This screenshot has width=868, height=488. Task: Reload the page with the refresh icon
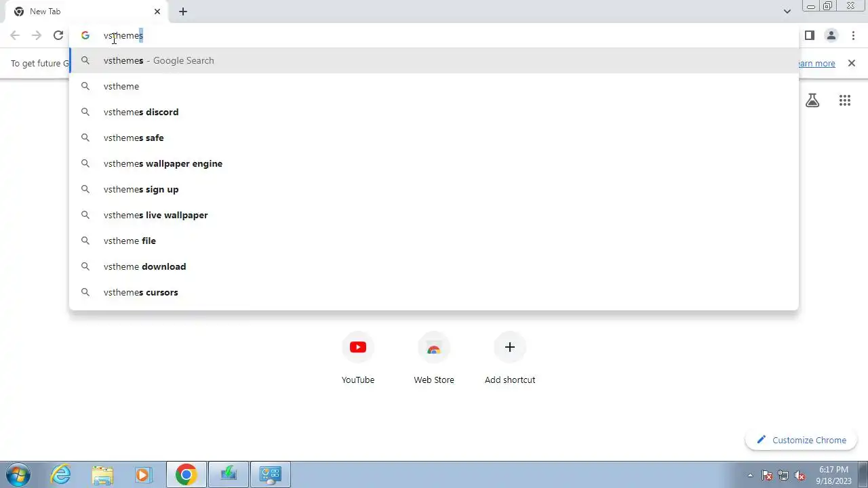58,35
